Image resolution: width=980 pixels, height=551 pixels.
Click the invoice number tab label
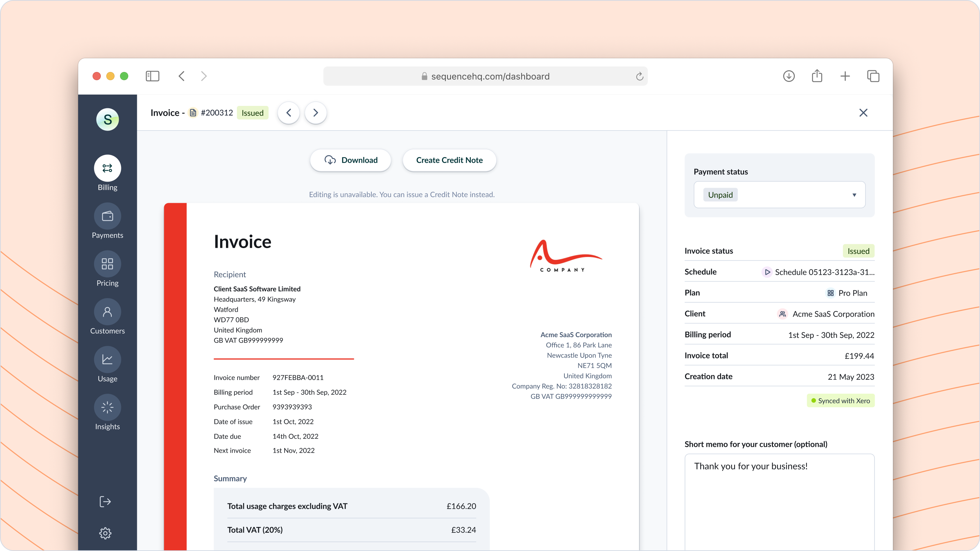point(216,112)
